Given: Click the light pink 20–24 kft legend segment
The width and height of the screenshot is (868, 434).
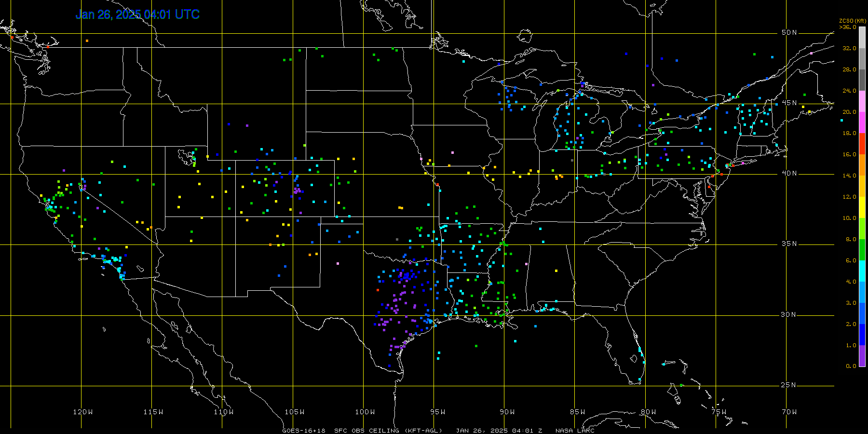Looking at the screenshot, I should [862, 101].
